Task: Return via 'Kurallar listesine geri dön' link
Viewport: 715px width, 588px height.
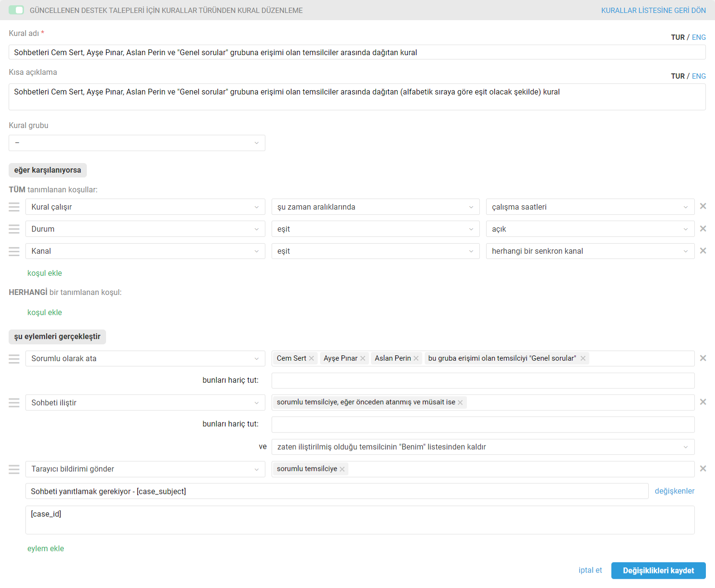Action: pos(653,11)
